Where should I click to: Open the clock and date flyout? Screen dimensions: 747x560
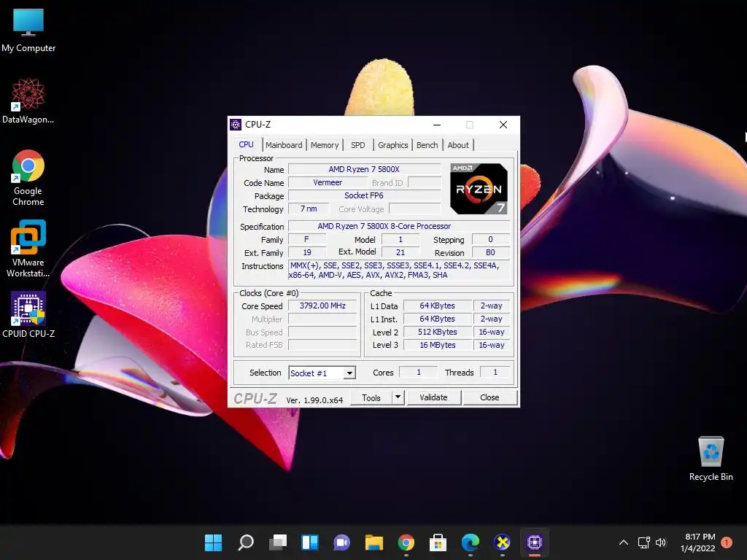coord(698,542)
